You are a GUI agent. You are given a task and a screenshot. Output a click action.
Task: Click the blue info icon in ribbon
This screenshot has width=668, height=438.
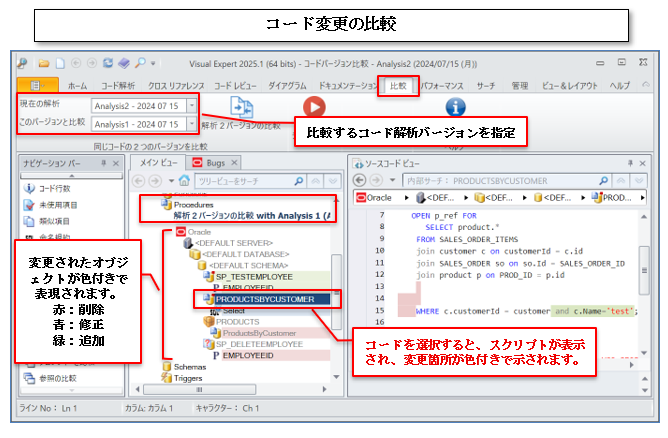coord(455,106)
